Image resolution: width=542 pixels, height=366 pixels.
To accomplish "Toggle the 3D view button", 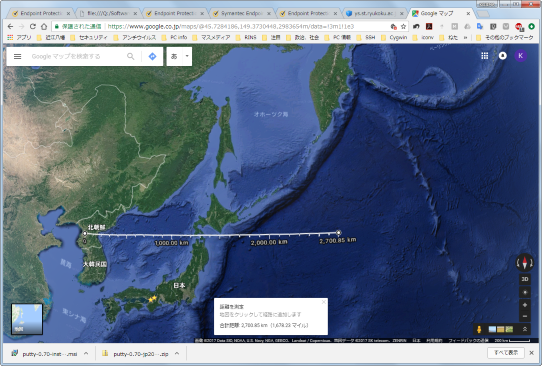I will coord(525,279).
